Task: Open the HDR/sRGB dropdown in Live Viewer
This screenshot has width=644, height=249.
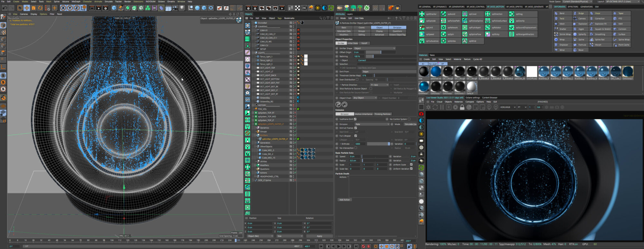Action: click(508, 107)
